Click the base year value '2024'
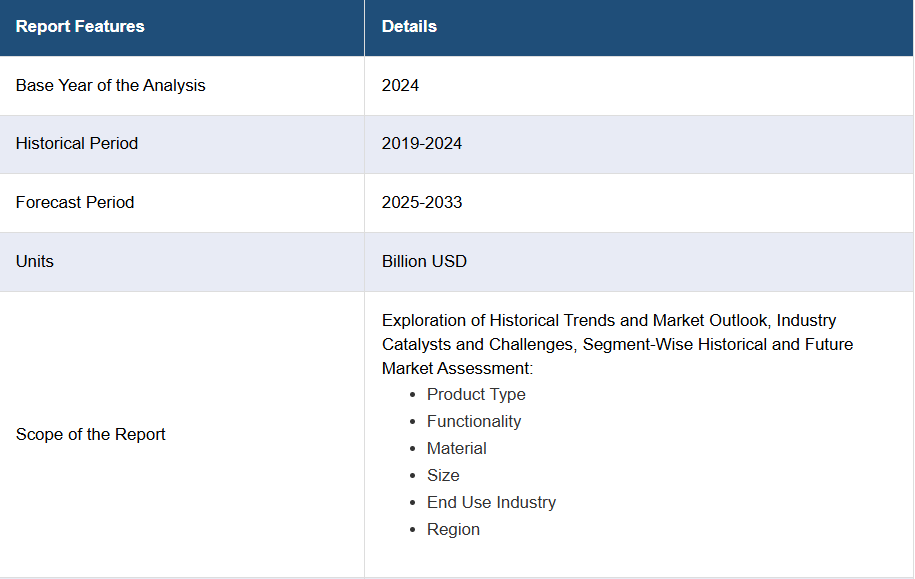This screenshot has width=915, height=579. 400,86
